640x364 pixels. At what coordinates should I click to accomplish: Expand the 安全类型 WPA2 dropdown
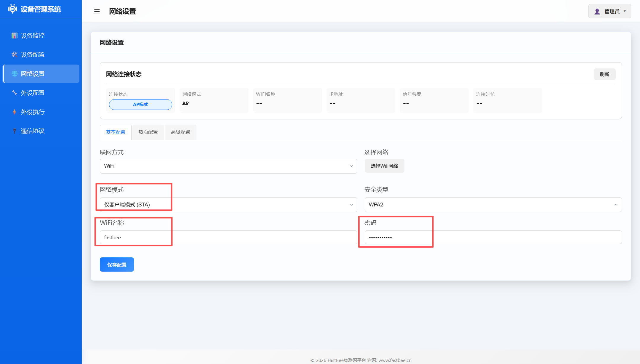point(493,205)
